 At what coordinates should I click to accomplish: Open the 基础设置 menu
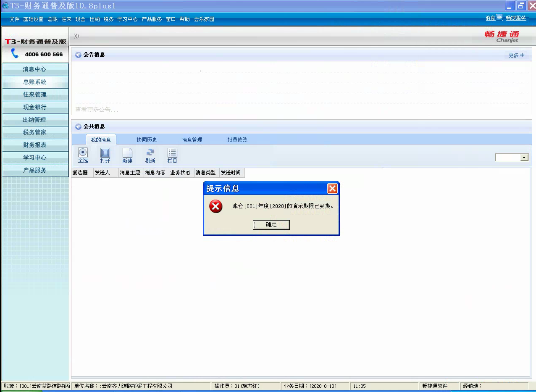coord(33,19)
